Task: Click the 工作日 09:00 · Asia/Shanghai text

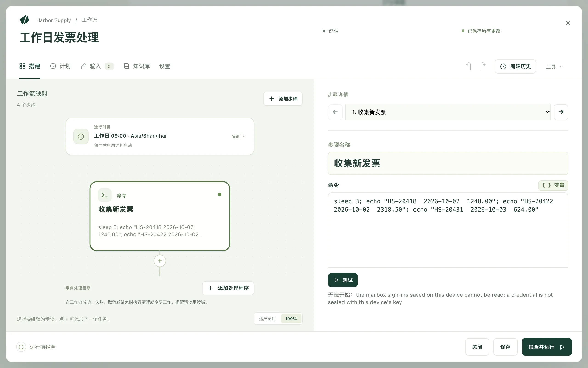Action: click(x=130, y=136)
